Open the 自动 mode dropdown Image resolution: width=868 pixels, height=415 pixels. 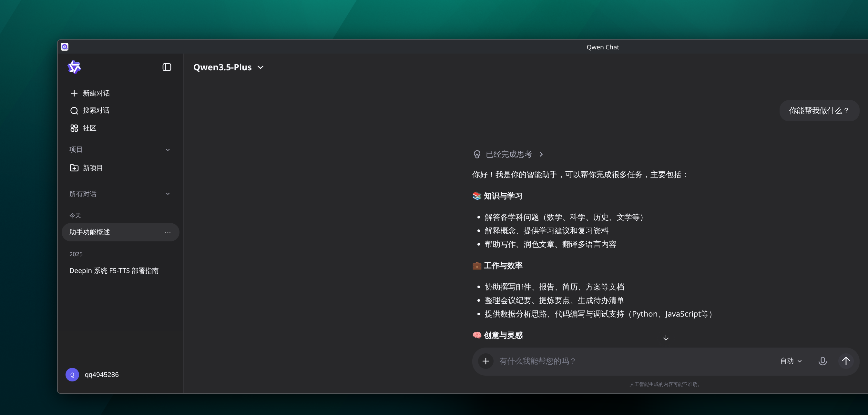(x=791, y=361)
